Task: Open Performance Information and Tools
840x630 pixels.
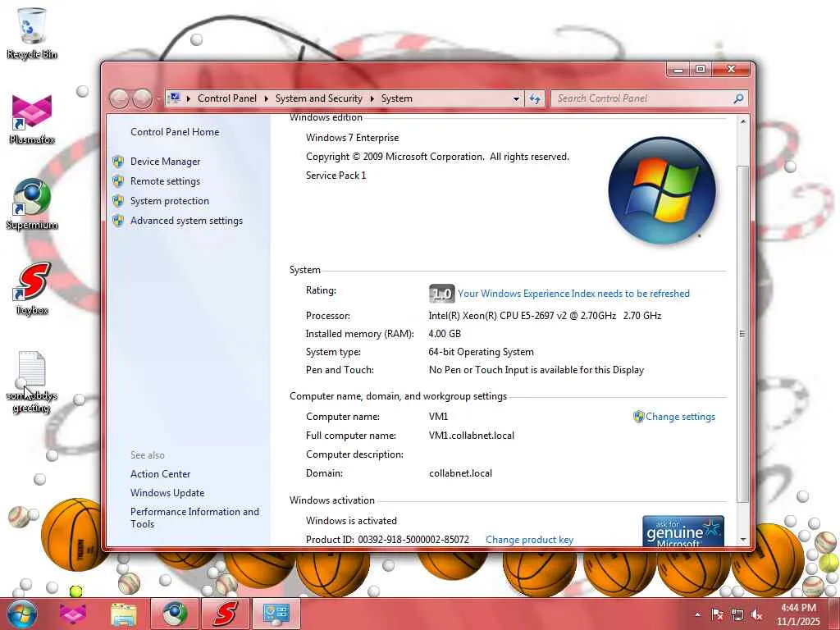Action: (194, 518)
